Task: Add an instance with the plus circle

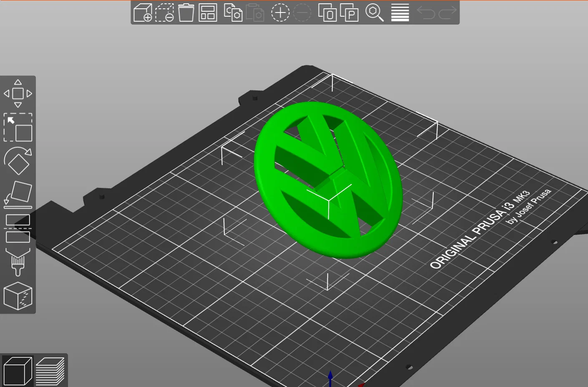Action: pos(280,12)
